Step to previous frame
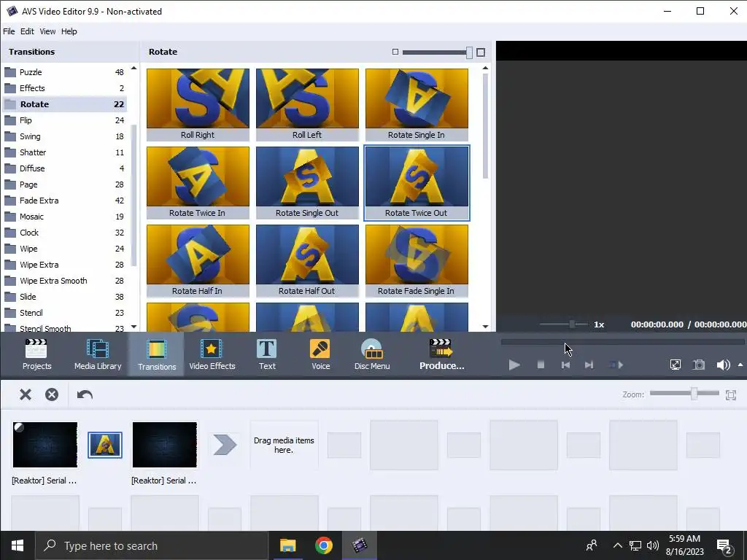The image size is (747, 560). [x=565, y=365]
